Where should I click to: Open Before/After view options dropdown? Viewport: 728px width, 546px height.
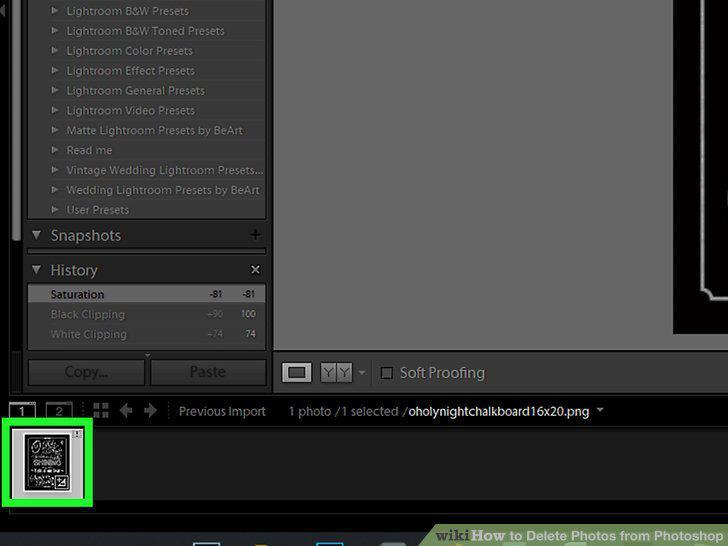tap(362, 372)
